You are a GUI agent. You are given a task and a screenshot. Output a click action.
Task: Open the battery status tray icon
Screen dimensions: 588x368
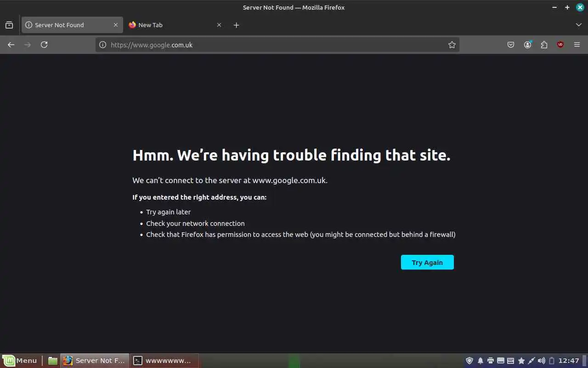(x=552, y=361)
